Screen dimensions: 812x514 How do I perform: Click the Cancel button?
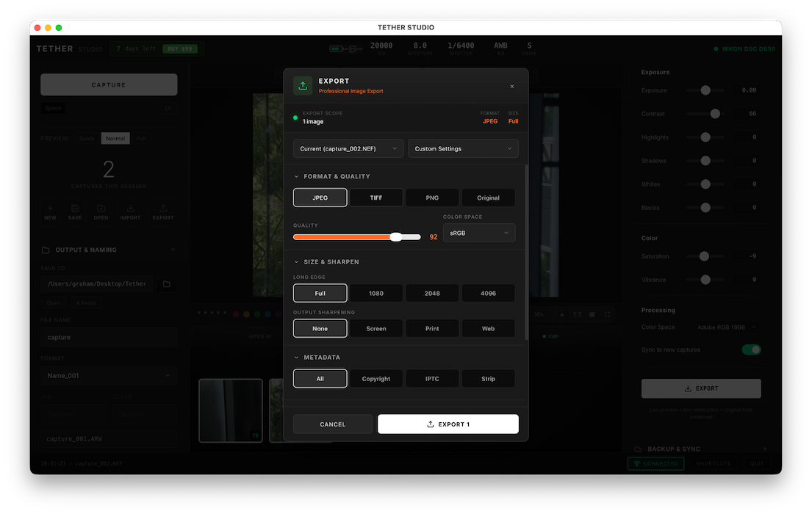click(332, 424)
